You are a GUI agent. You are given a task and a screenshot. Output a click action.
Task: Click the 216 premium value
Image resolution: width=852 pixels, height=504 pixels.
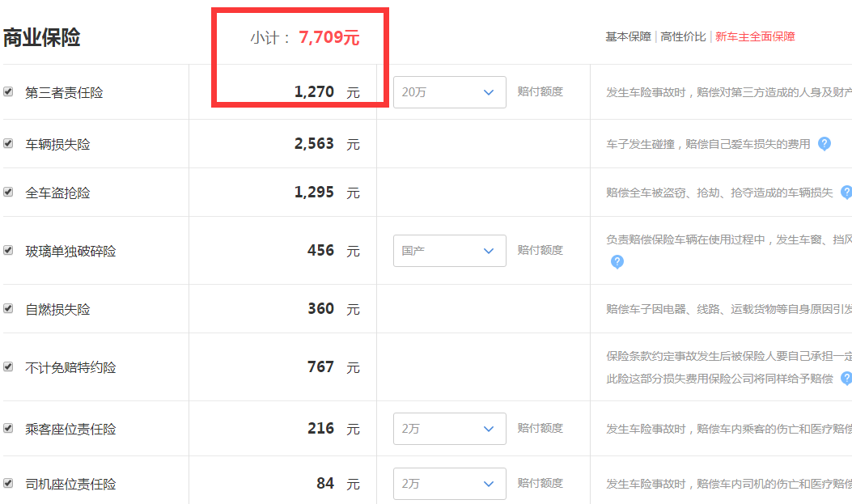tap(320, 429)
